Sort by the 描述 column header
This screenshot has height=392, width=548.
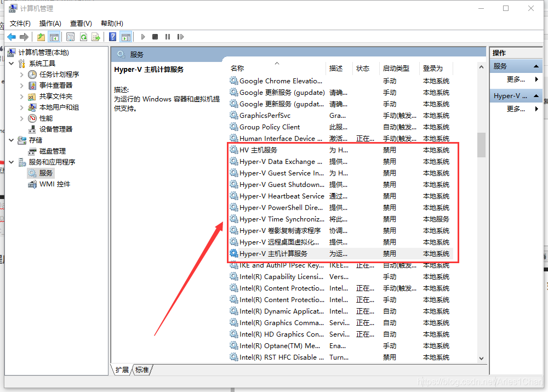(x=339, y=68)
